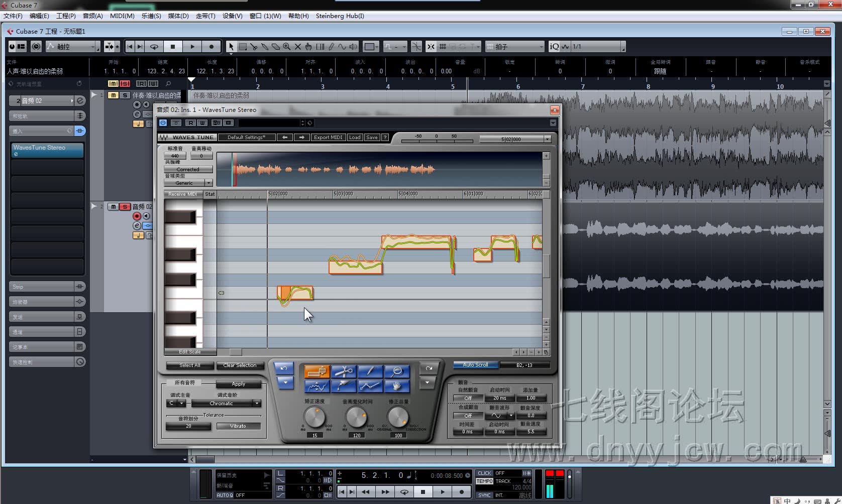Select the line segment tool in WavesTune

370,386
